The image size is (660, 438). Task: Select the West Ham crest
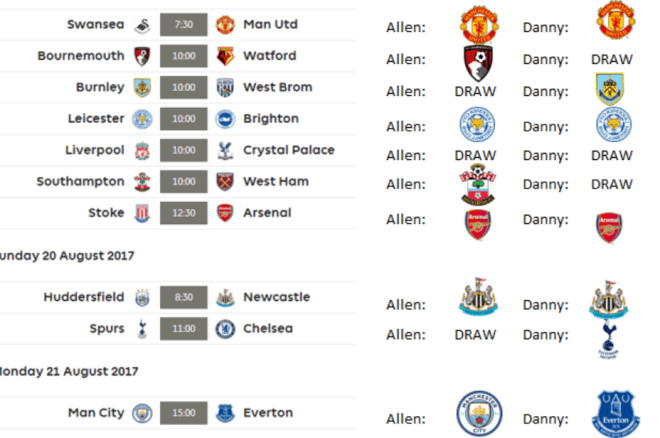[224, 182]
